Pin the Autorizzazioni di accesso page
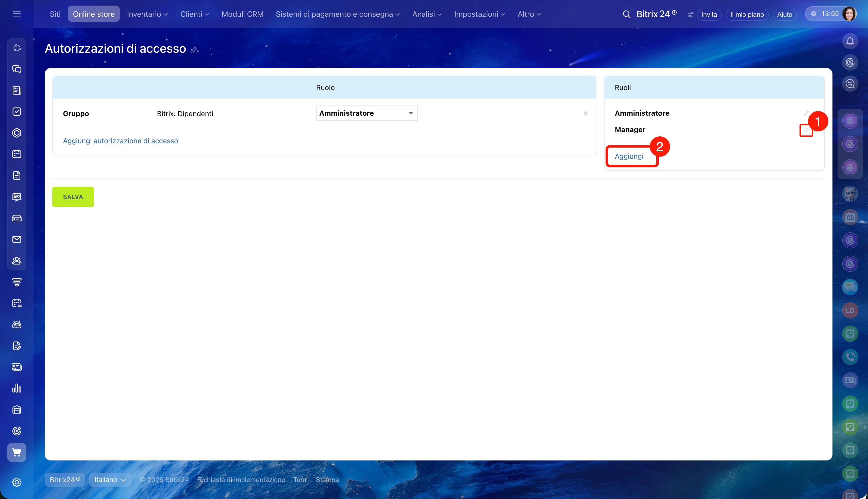This screenshot has height=499, width=868. tap(194, 50)
